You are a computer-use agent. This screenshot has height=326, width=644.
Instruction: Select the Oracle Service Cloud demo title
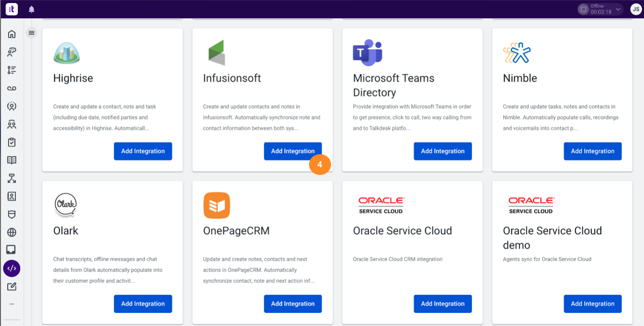[552, 238]
